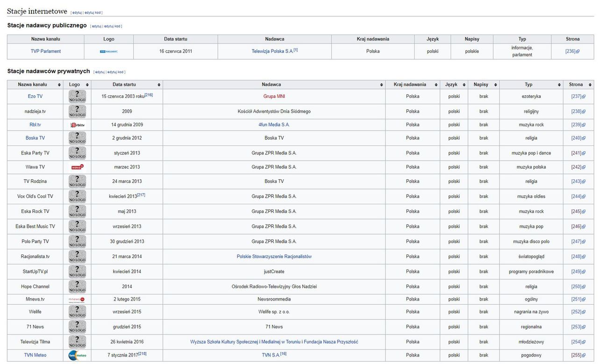Click the No Logo placeholder for Eska Best Music TV
The height and width of the screenshot is (364, 598).
(77, 226)
